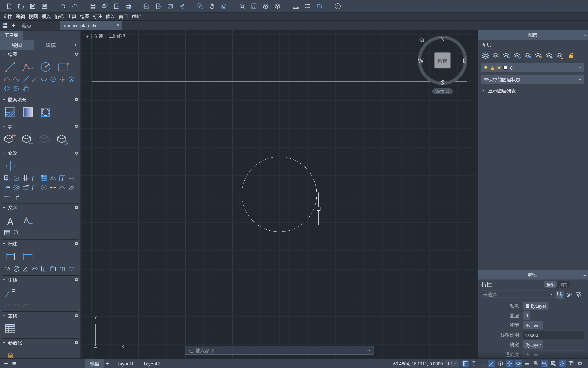Open the 文件 menu

[x=8, y=16]
